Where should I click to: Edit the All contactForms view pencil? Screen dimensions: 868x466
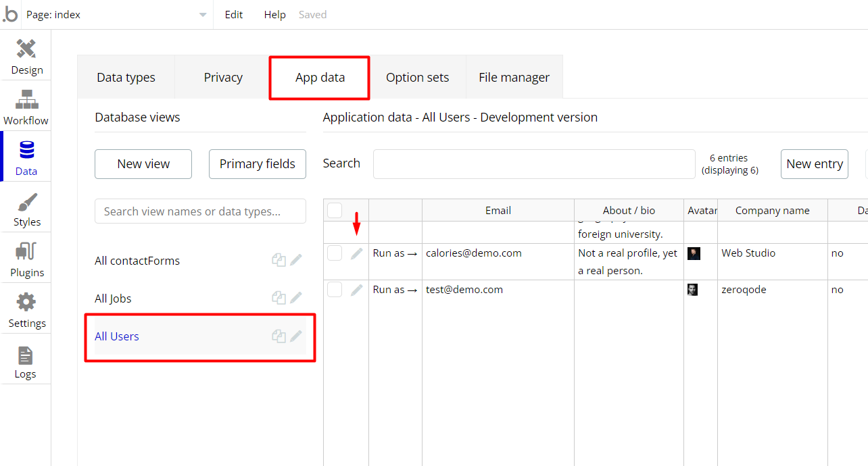[x=296, y=260]
